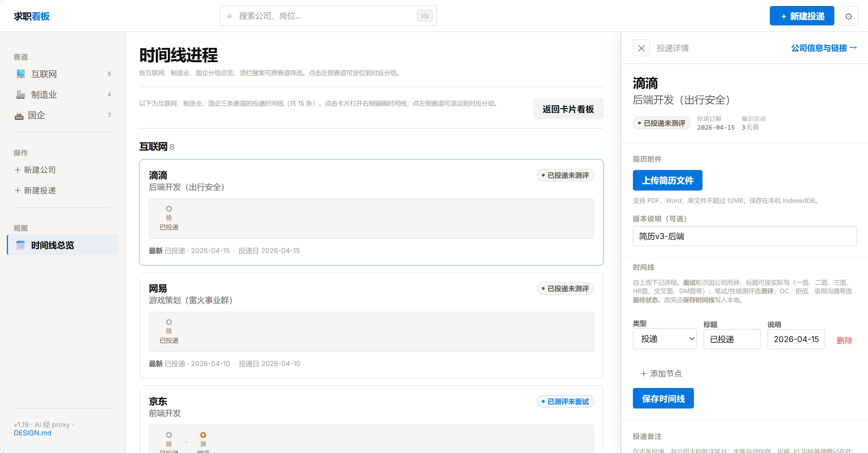Select 互联网 track in sidebar

pos(63,74)
